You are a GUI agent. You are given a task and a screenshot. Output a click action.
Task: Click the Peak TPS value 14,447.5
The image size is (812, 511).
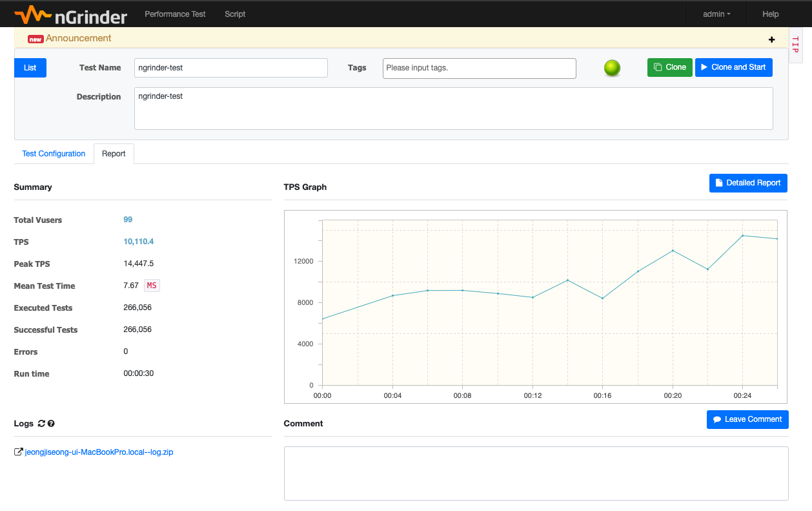pyautogui.click(x=138, y=264)
